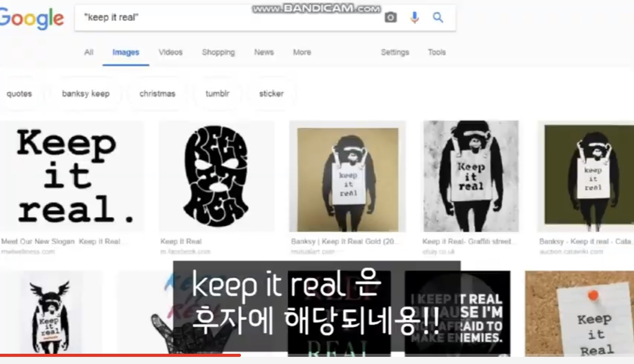Click the Keep it Real- Graffiti street caption
This screenshot has width=634, height=364.
click(x=470, y=241)
